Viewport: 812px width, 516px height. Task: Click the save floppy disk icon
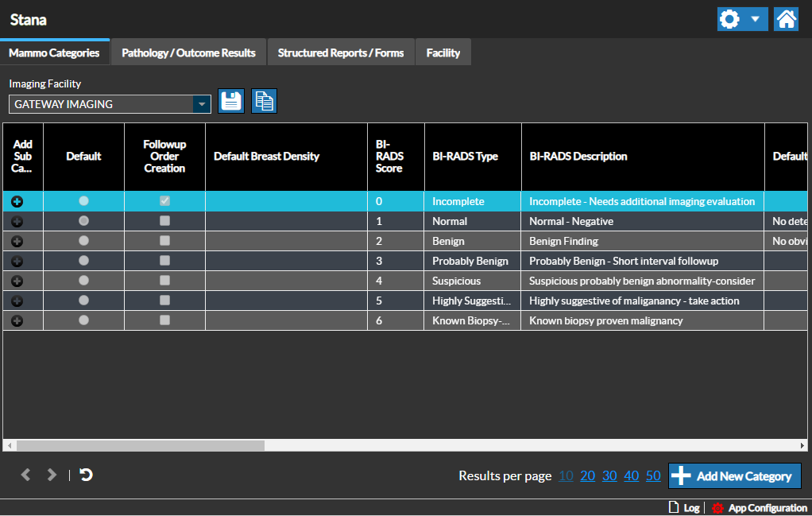(x=231, y=101)
